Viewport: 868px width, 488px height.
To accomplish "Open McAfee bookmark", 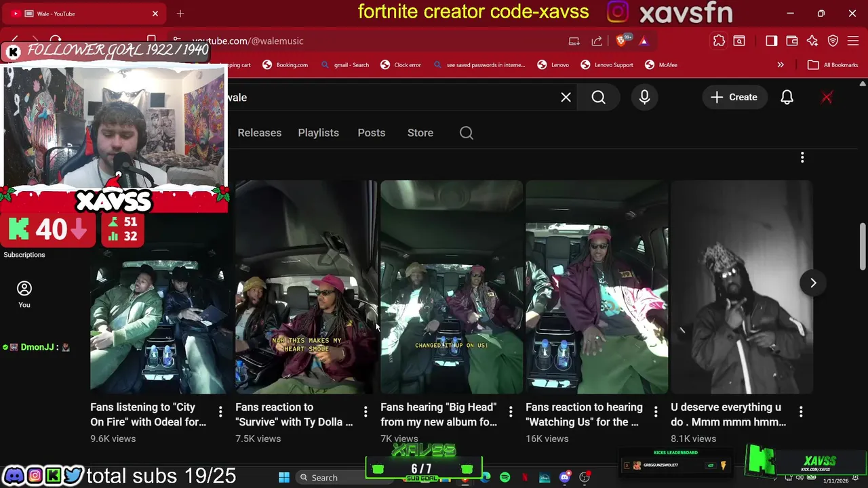I will coord(660,65).
